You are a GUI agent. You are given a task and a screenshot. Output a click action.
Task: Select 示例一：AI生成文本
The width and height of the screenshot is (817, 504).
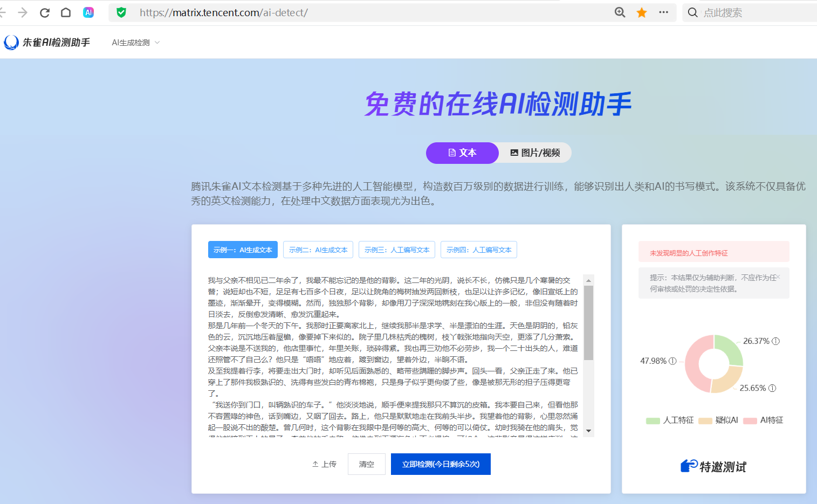[x=243, y=250]
